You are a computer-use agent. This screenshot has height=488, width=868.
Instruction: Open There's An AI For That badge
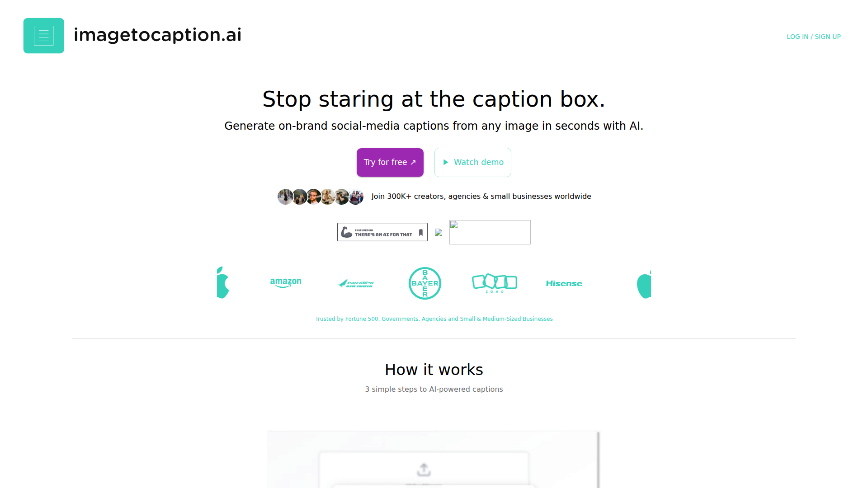(382, 232)
